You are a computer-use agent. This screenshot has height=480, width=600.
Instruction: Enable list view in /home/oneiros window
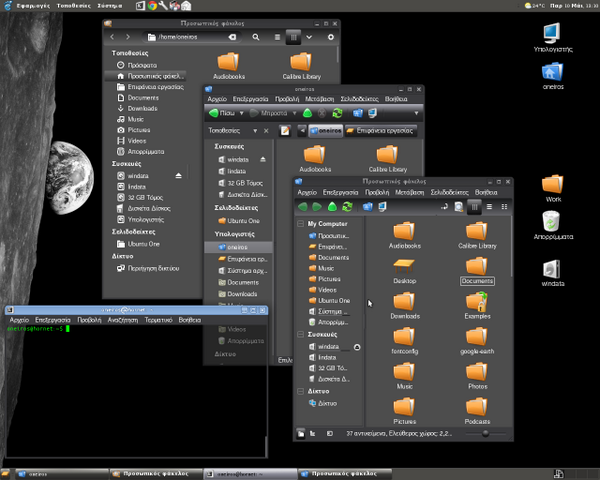point(277,37)
